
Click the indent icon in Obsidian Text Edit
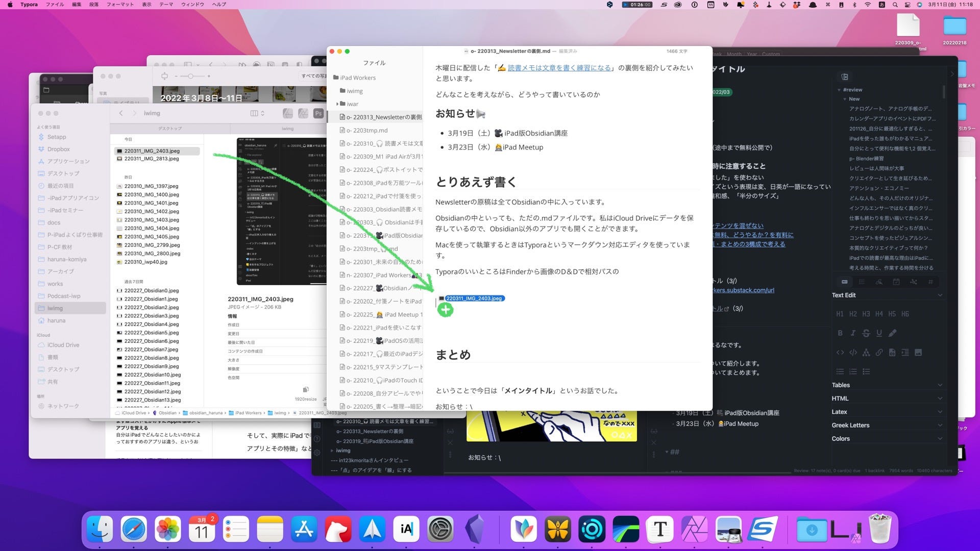click(905, 353)
